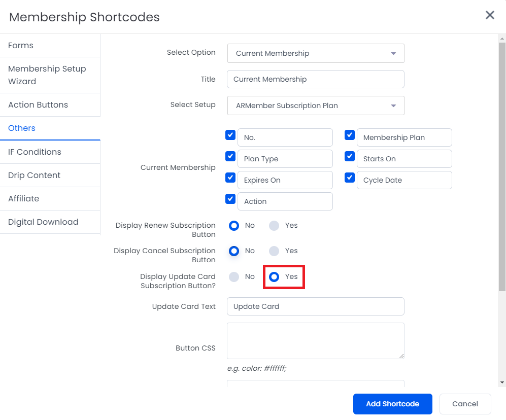The image size is (506, 420).
Task: Choose No for Display Update Card Button
Action: [x=234, y=277]
